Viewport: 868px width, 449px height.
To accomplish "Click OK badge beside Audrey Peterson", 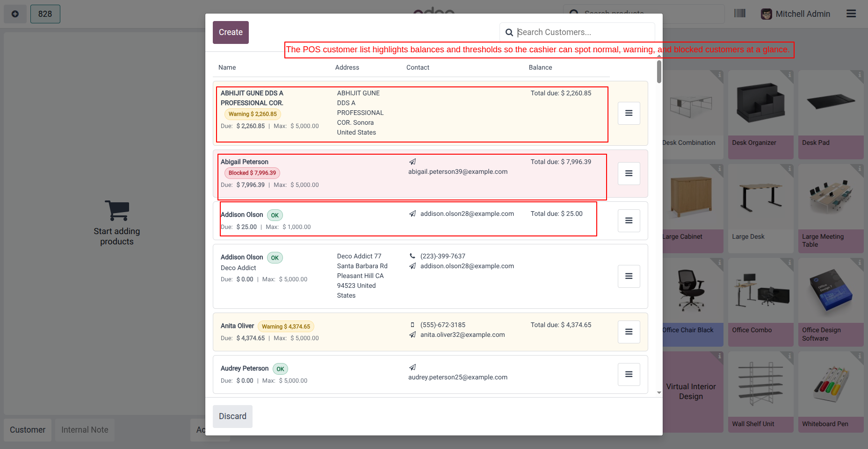I will coord(280,369).
